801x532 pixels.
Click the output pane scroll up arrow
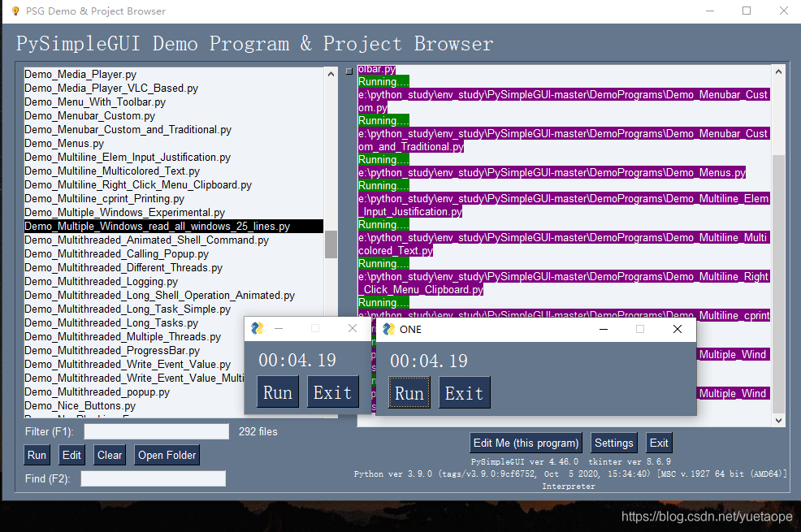pyautogui.click(x=778, y=72)
